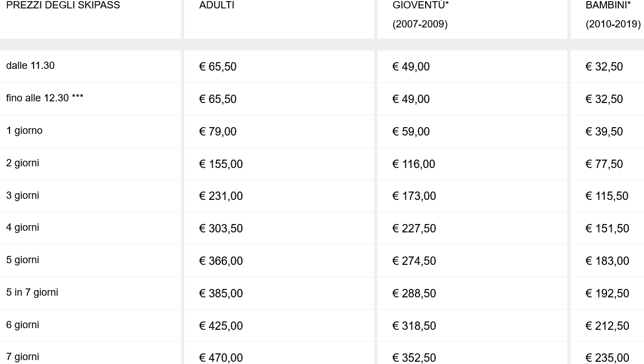Click the adult 1-day price € 79,00
644x364 pixels.
tap(218, 132)
